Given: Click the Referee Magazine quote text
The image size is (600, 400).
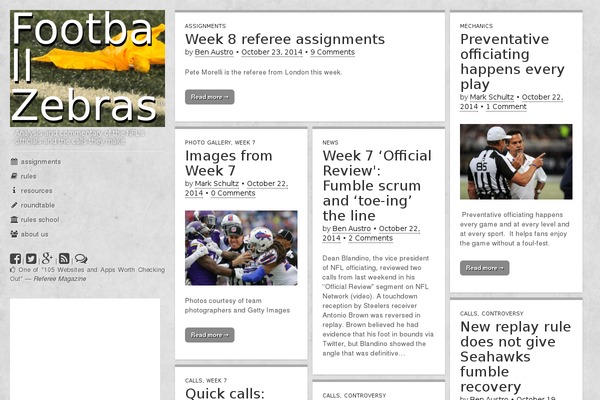Looking at the screenshot, I should (x=87, y=274).
